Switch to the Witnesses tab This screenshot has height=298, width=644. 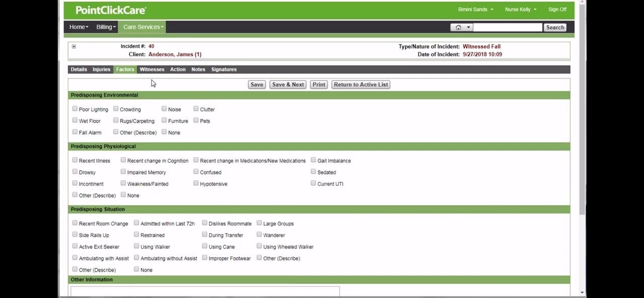[152, 69]
